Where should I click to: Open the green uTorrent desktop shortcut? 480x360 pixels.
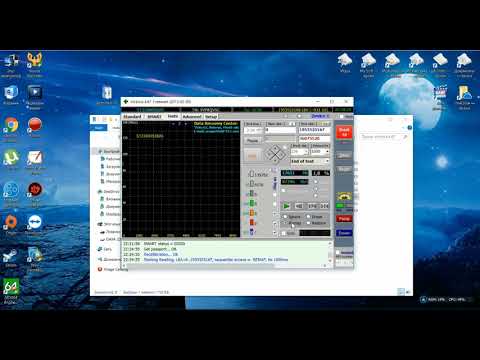(x=11, y=158)
